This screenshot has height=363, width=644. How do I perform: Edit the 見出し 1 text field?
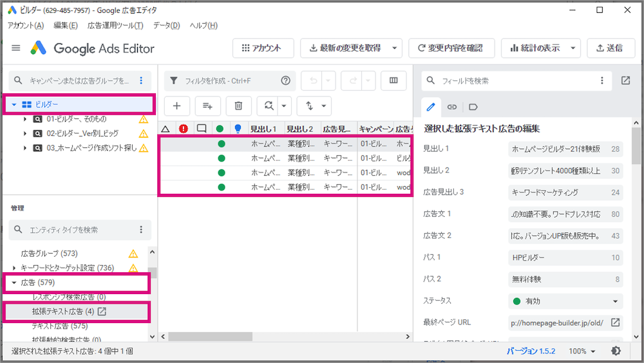pyautogui.click(x=565, y=149)
